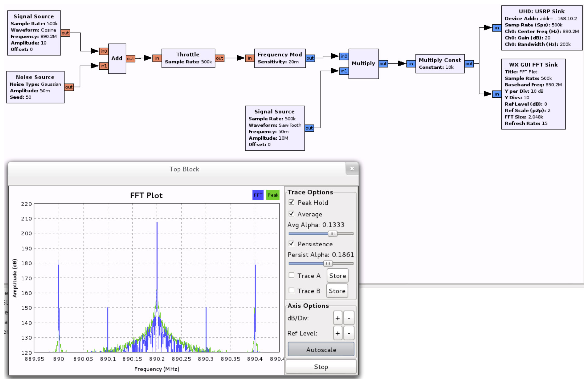The width and height of the screenshot is (588, 383).
Task: Store Trace B data
Action: pos(337,291)
